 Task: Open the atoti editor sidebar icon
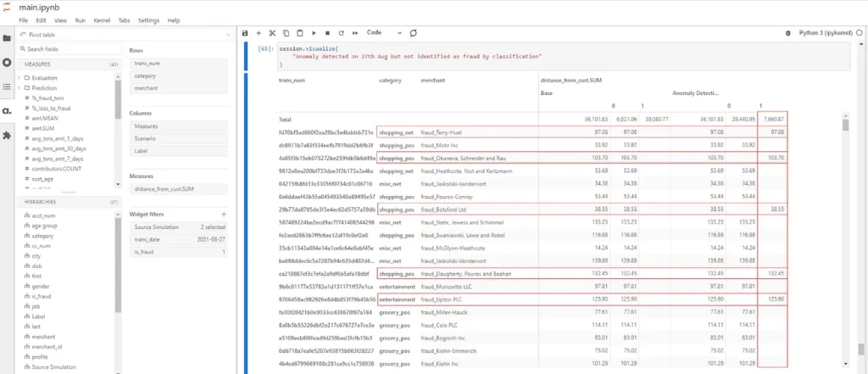7,111
